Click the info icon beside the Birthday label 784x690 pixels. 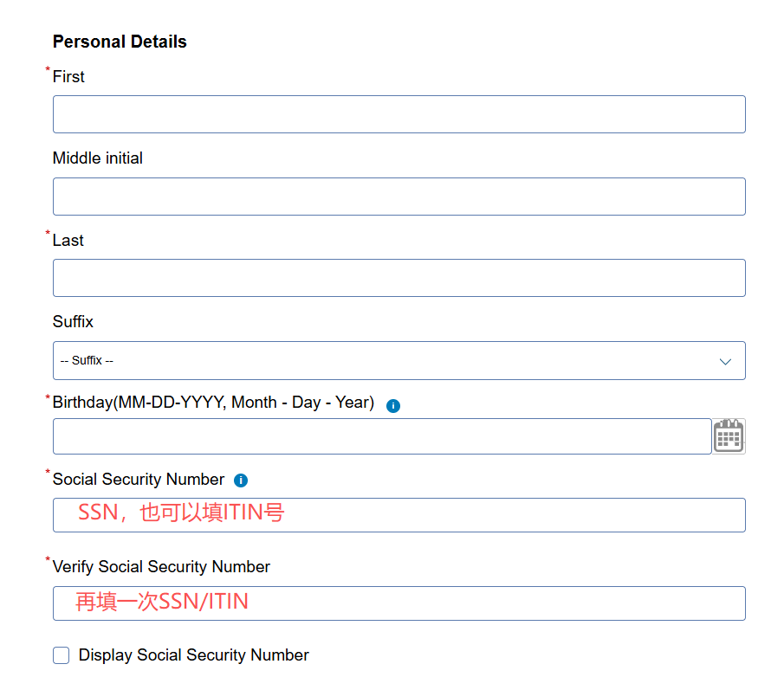393,405
